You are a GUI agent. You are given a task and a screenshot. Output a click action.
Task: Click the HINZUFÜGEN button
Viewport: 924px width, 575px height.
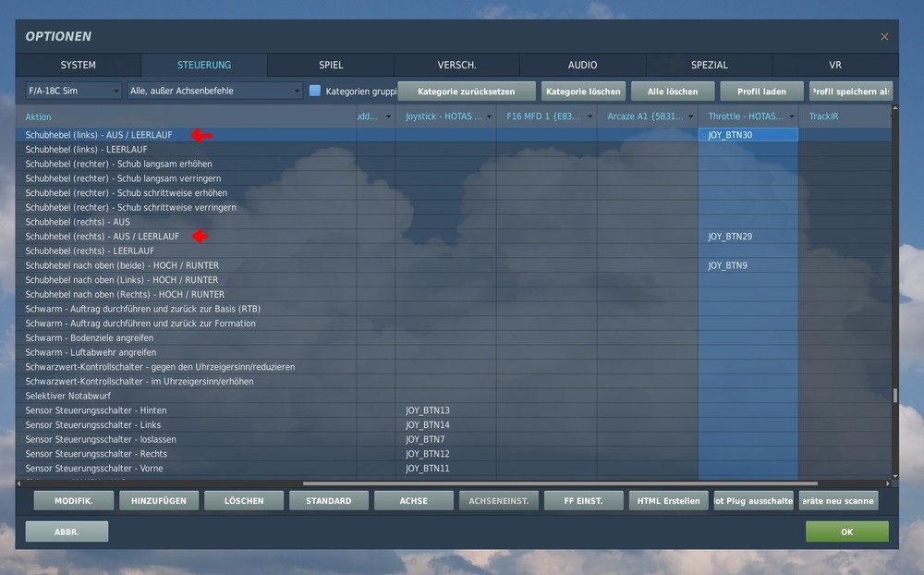pyautogui.click(x=159, y=501)
